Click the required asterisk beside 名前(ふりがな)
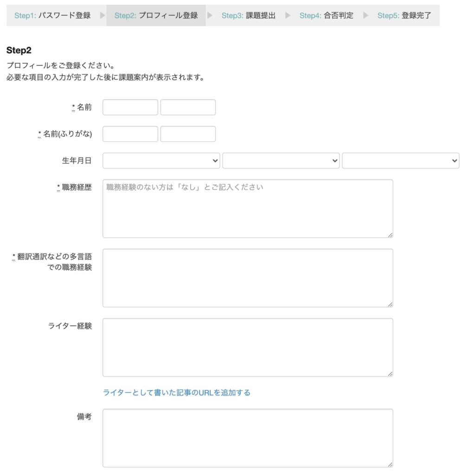Image resolution: width=475 pixels, height=476 pixels. [x=39, y=134]
